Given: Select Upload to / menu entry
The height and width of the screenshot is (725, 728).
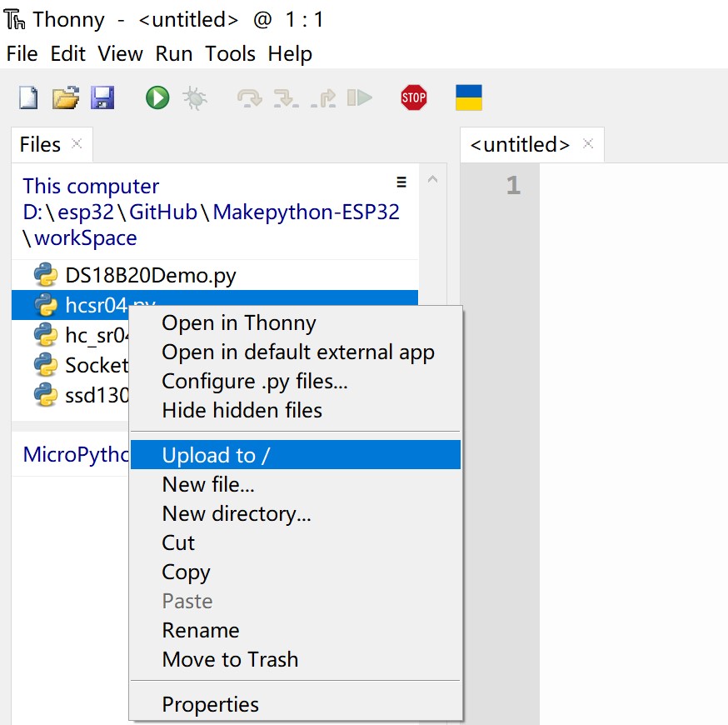Looking at the screenshot, I should point(296,455).
